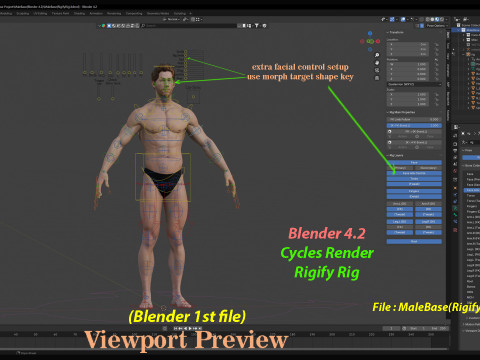Open the pivot point dropdown
The image size is (480, 360).
click(x=185, y=19)
